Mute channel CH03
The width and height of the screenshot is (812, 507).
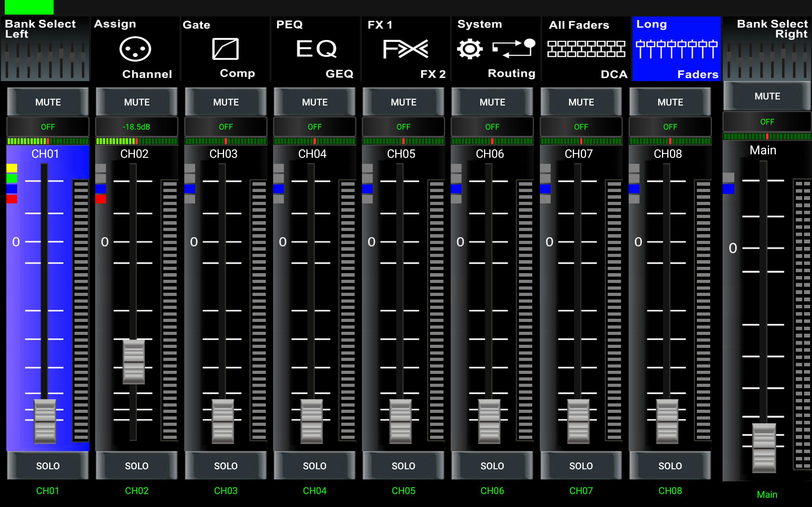pos(226,102)
